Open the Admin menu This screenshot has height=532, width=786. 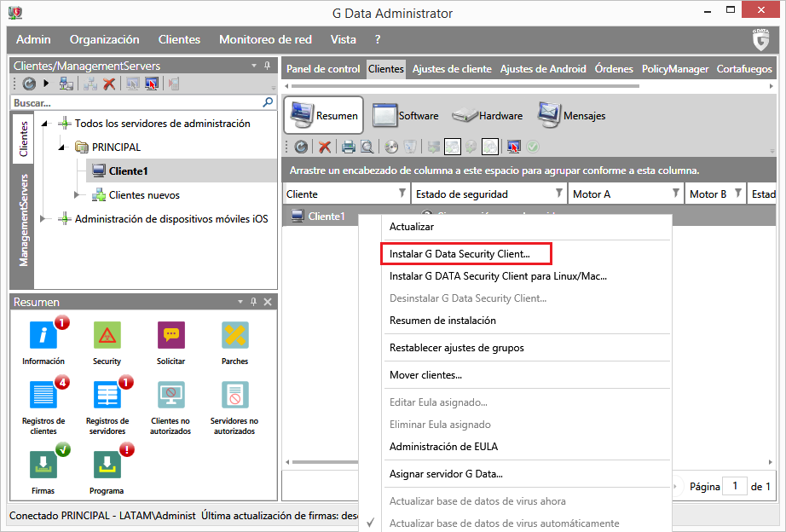pos(33,39)
